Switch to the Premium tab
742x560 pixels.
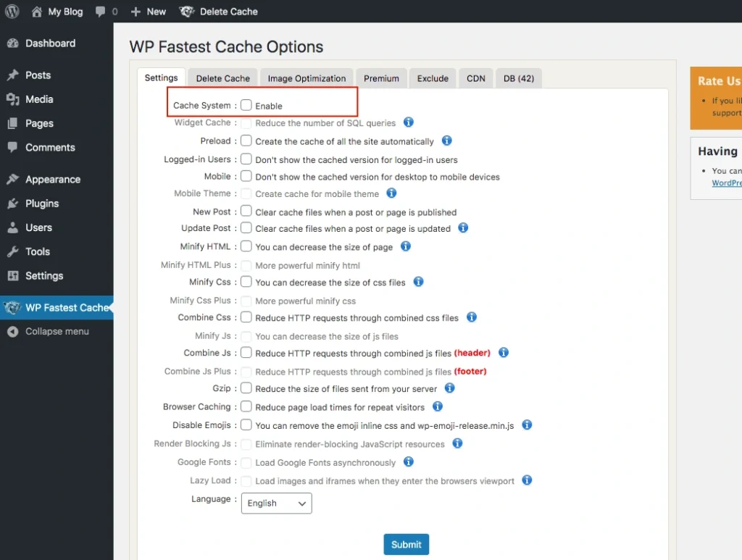click(381, 78)
